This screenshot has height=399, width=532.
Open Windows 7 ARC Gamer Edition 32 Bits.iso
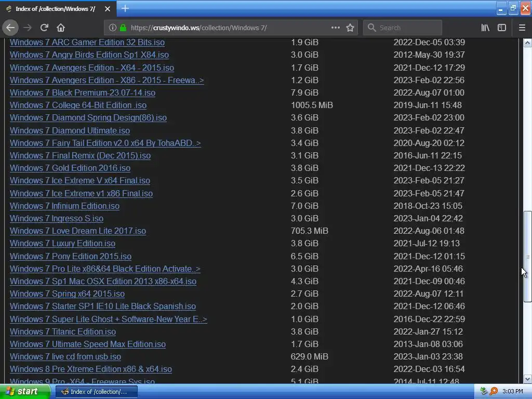[87, 43]
